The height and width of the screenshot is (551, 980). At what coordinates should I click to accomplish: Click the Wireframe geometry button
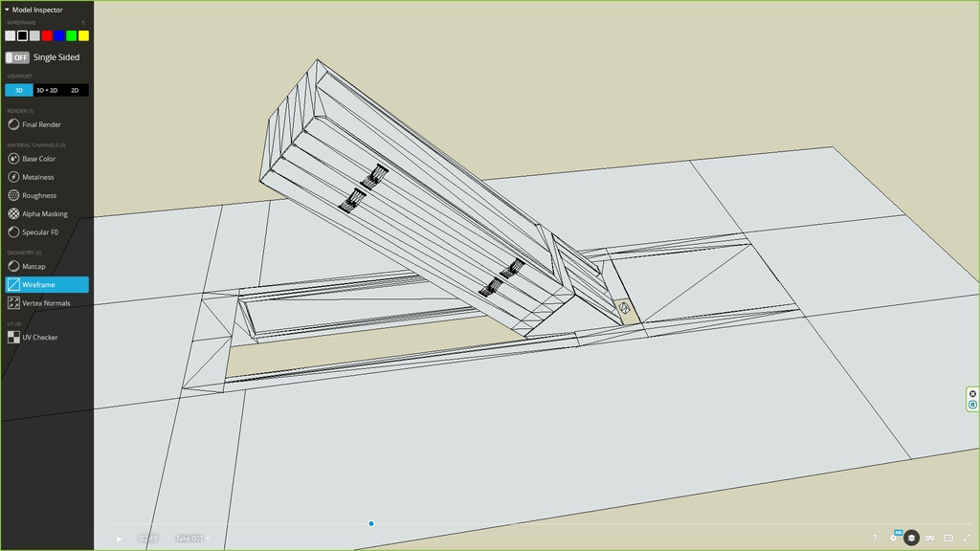click(46, 285)
